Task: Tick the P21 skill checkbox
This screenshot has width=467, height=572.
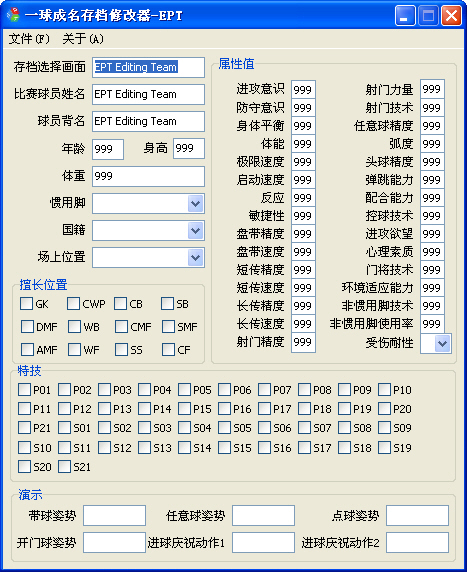Action: pyautogui.click(x=24, y=428)
